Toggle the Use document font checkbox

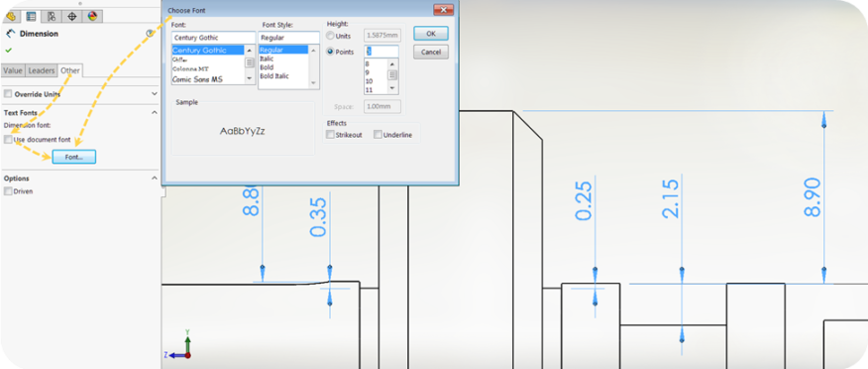coord(8,140)
